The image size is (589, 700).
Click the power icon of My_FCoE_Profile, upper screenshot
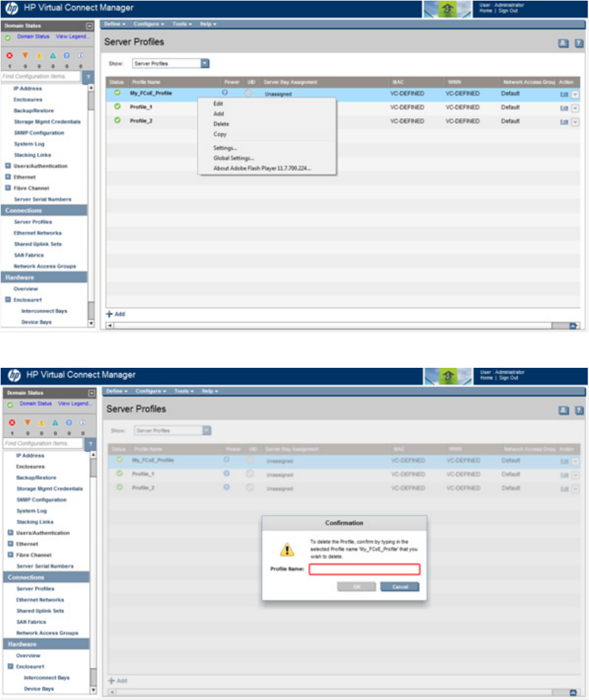(225, 92)
